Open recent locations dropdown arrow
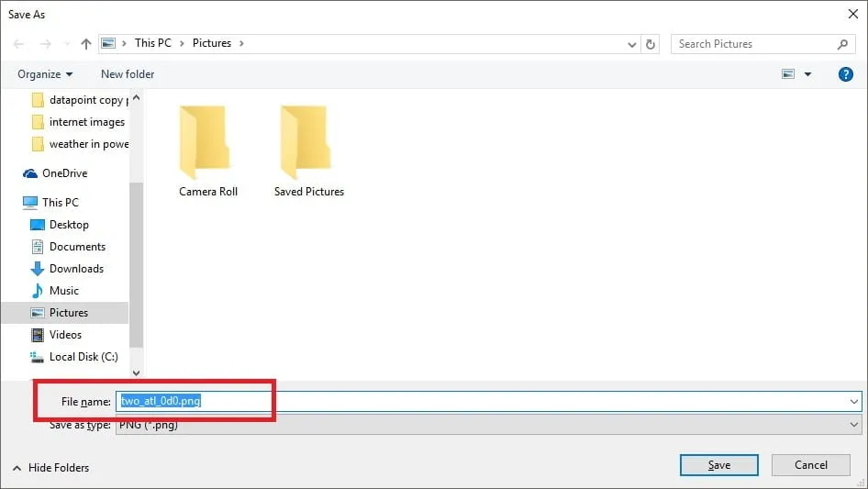 coord(67,44)
